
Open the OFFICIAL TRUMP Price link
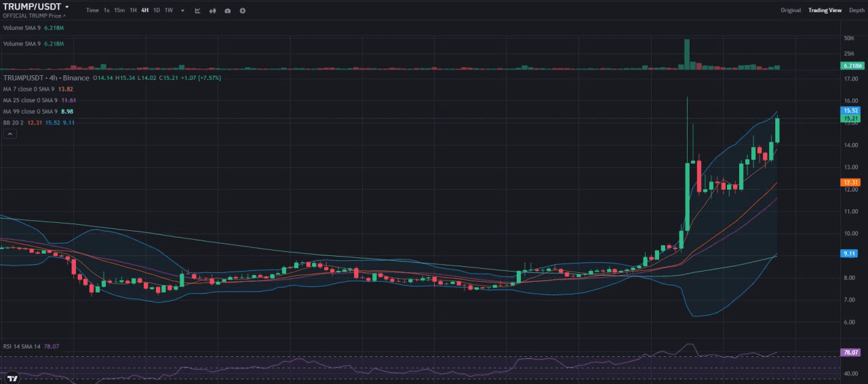(35, 15)
